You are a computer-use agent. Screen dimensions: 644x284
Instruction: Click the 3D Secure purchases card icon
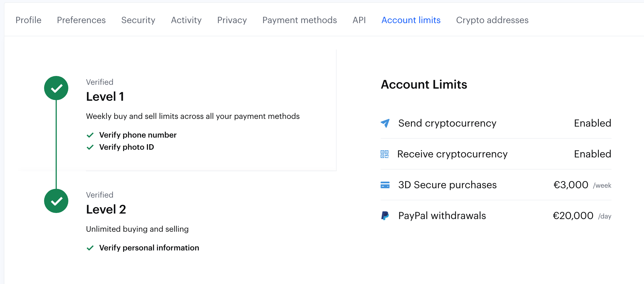pos(385,185)
